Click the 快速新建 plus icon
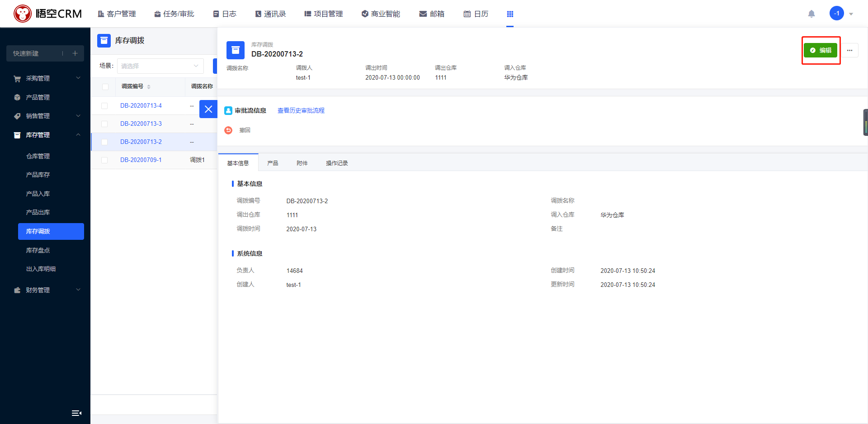The height and width of the screenshot is (424, 868). coord(75,53)
